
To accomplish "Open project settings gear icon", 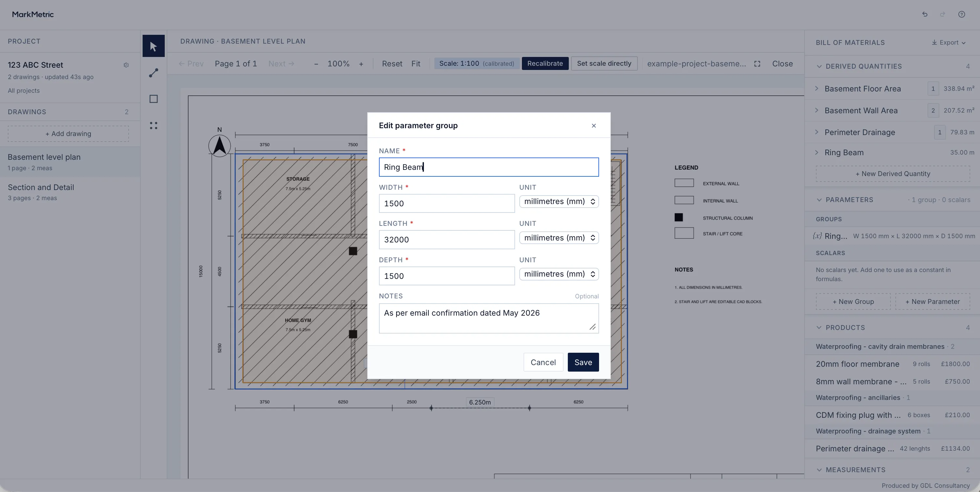I will (126, 65).
